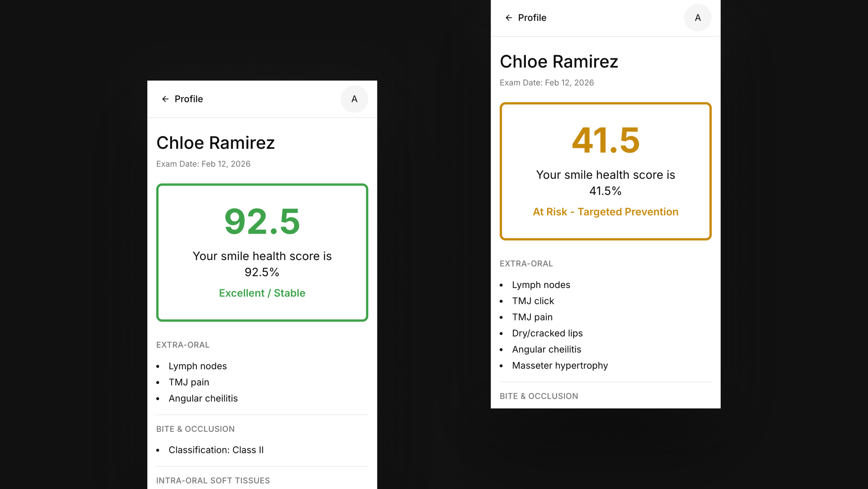Open the avatar circle labeled A on the right

click(x=697, y=17)
